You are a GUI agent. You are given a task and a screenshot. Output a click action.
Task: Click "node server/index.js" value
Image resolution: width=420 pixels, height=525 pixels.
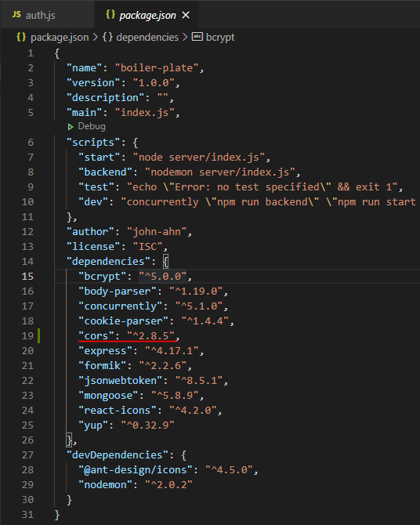point(199,157)
